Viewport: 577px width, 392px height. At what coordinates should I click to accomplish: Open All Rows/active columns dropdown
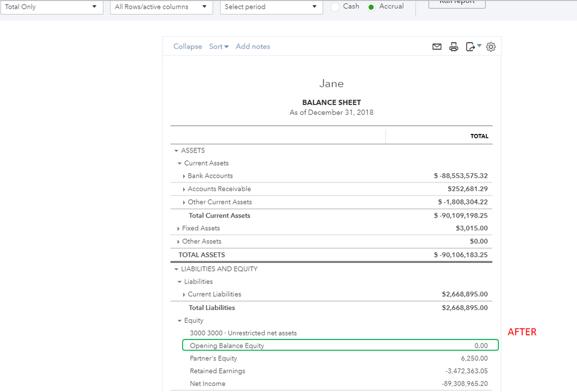click(x=161, y=7)
